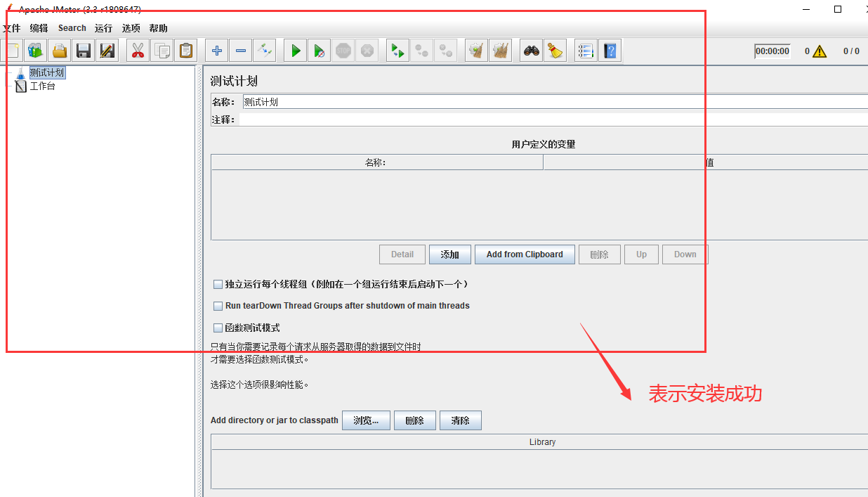Open the 帮助 menu
The width and height of the screenshot is (868, 497).
tap(158, 28)
